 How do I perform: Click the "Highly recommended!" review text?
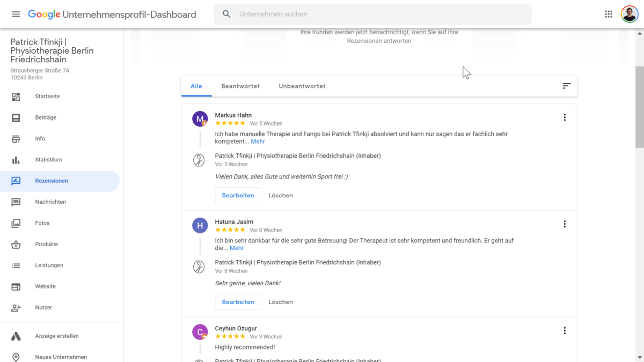(x=245, y=348)
